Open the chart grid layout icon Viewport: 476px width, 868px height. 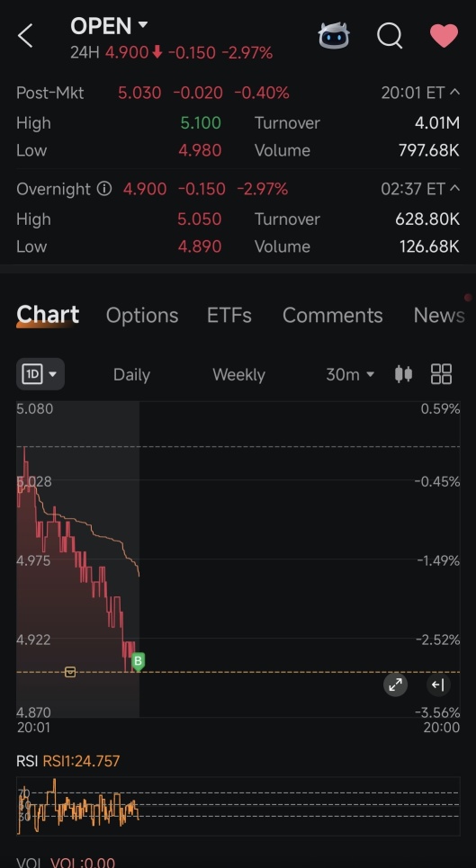coord(441,374)
